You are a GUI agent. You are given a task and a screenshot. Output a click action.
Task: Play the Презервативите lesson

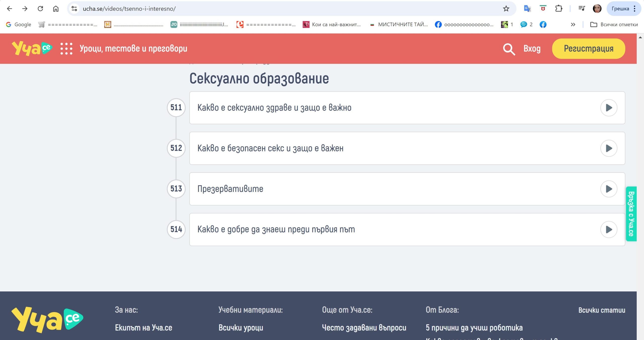click(x=609, y=189)
